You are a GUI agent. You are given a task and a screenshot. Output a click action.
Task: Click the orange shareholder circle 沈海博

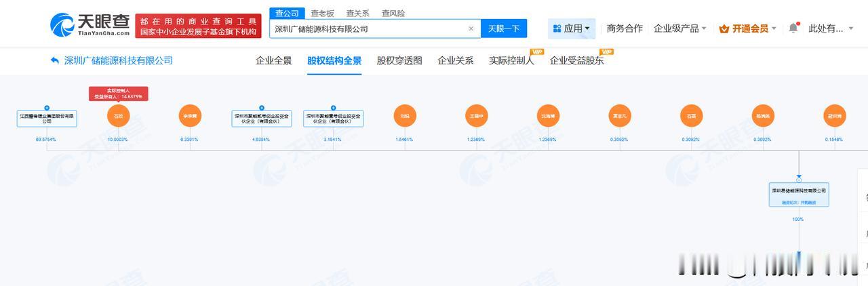pos(548,116)
